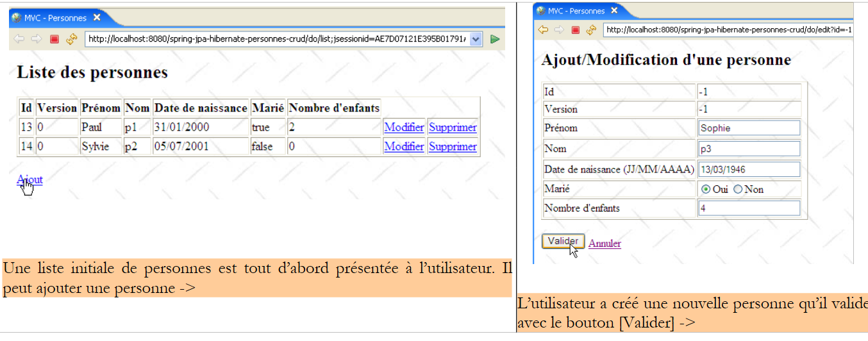Click the Valider button
The image size is (868, 341).
[563, 241]
